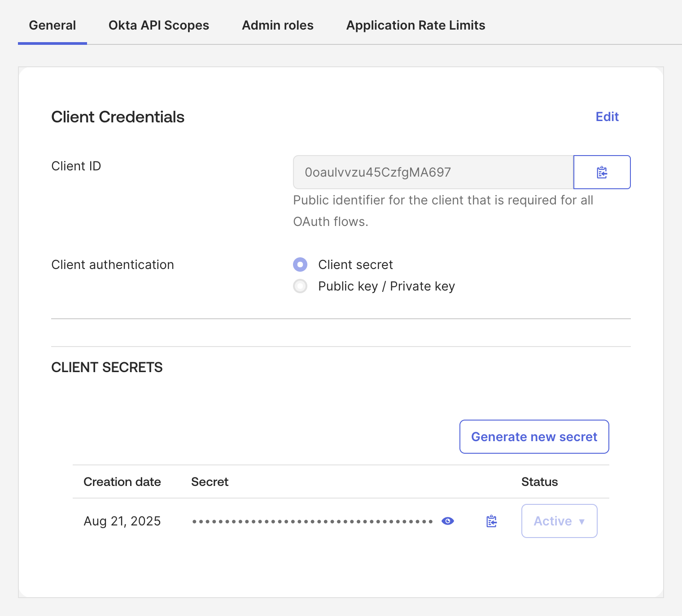Viewport: 682px width, 616px height.
Task: Switch to the General tab
Action: pyautogui.click(x=52, y=25)
